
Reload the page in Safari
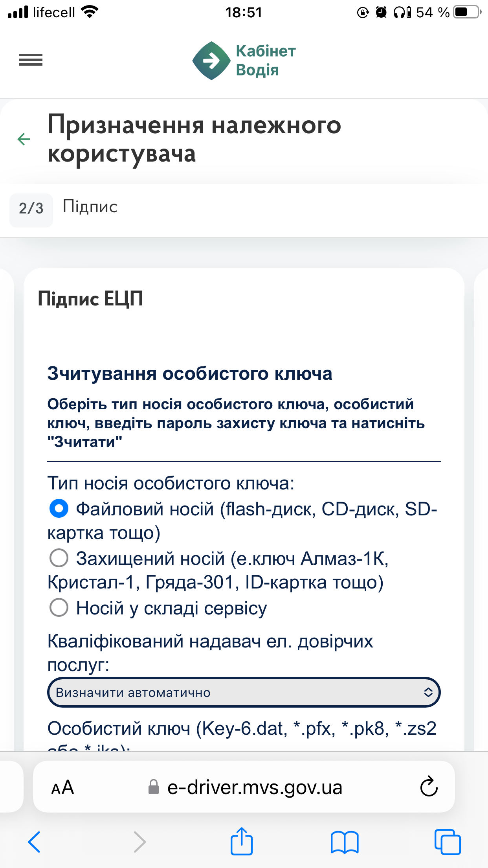click(x=429, y=787)
